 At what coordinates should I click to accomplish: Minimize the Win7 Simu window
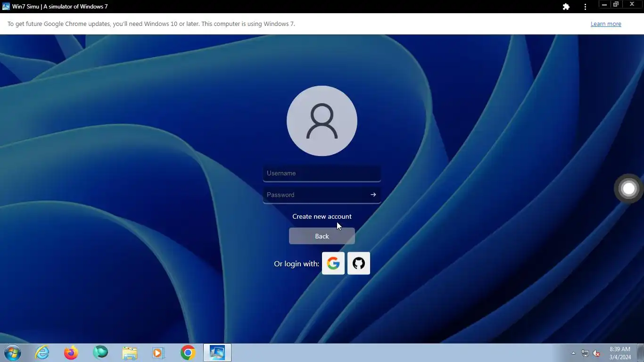604,4
